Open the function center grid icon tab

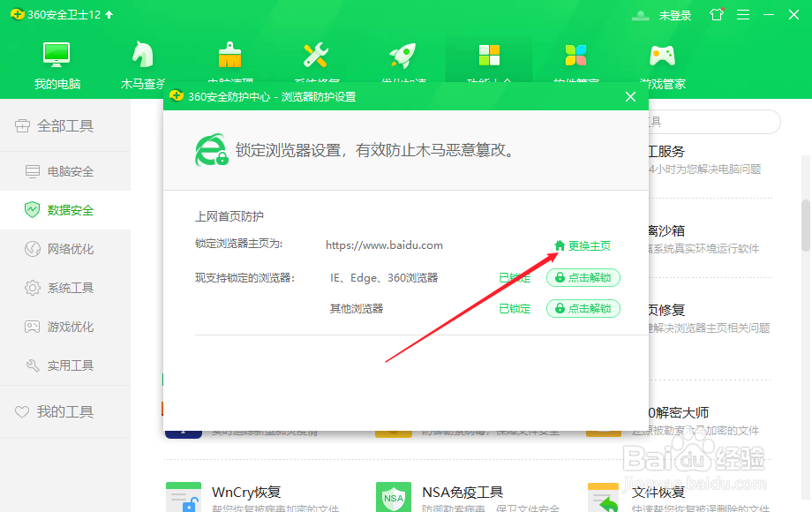click(489, 56)
